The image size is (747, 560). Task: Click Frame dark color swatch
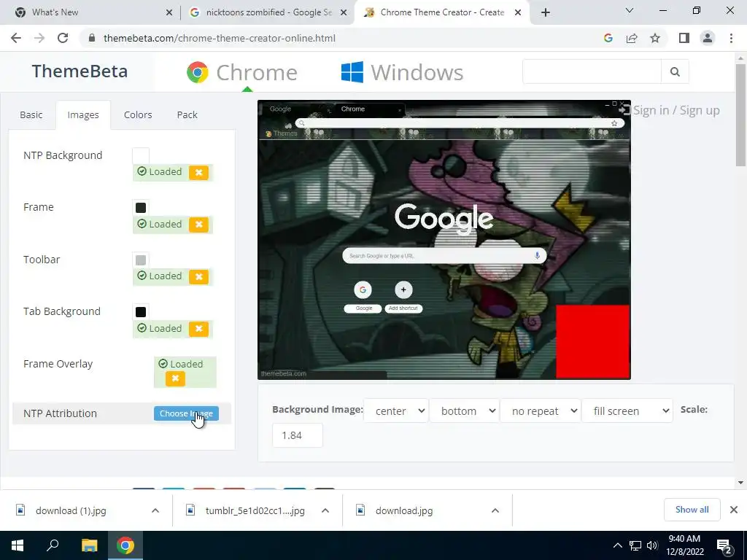click(141, 208)
